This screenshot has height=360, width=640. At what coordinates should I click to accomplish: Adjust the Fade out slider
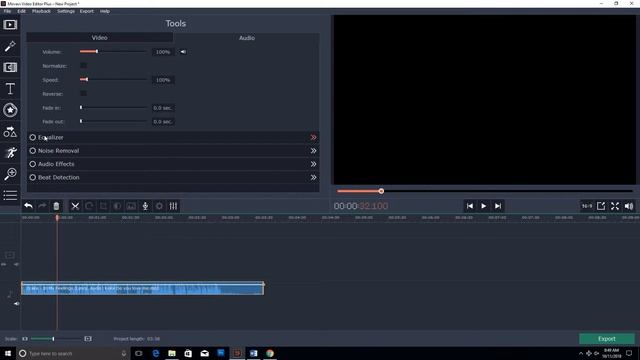(x=113, y=121)
